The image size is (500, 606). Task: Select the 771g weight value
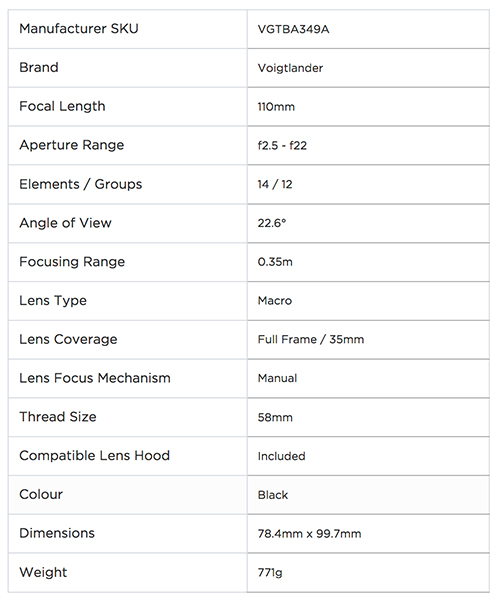pos(270,573)
